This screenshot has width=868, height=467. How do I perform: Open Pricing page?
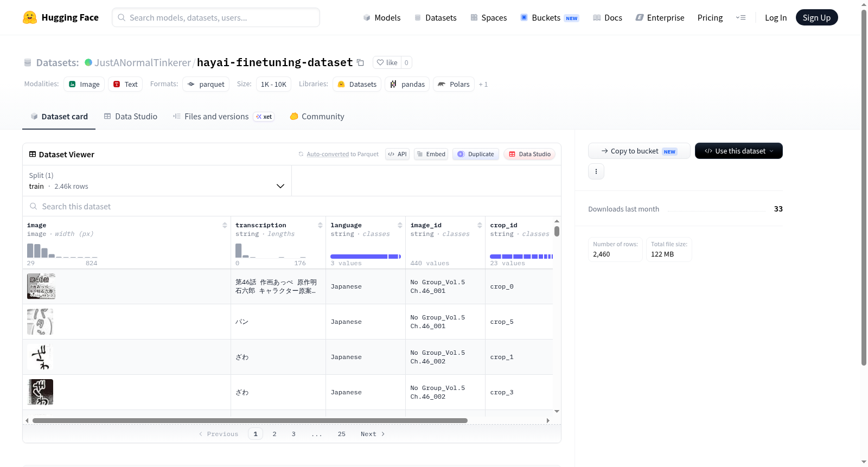pos(710,17)
